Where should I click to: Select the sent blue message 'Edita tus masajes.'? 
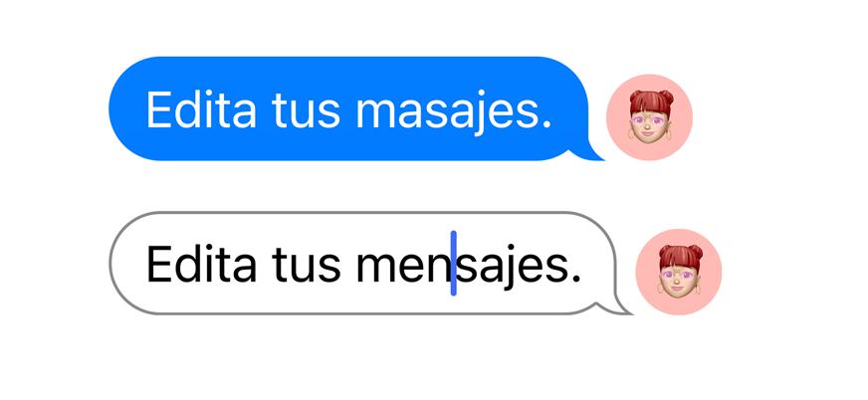[356, 108]
